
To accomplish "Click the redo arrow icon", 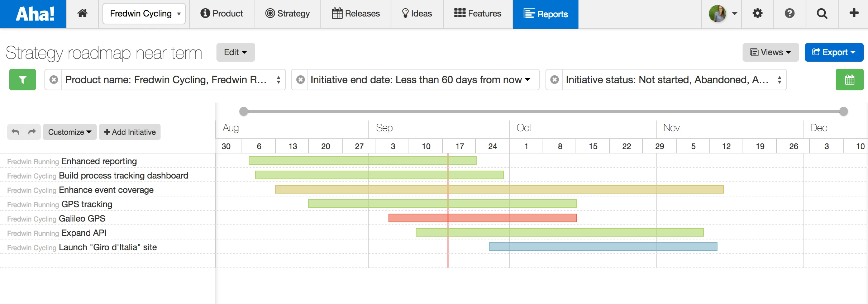I will (32, 132).
